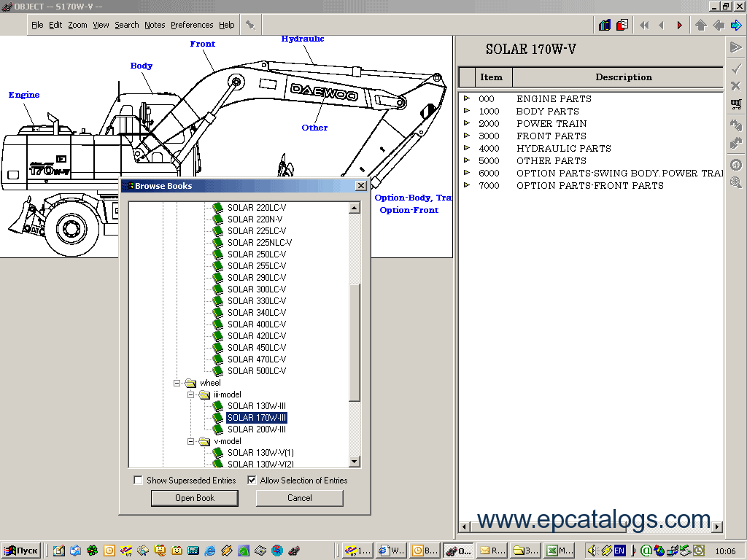Open the File menu
Screen dimensions: 747x560
pyautogui.click(x=37, y=25)
